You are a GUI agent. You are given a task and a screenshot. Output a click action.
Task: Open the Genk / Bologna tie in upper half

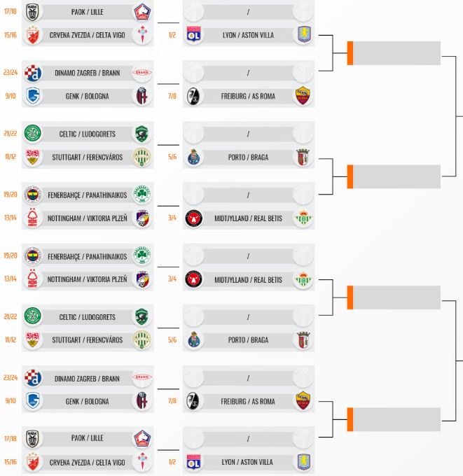pyautogui.click(x=88, y=96)
